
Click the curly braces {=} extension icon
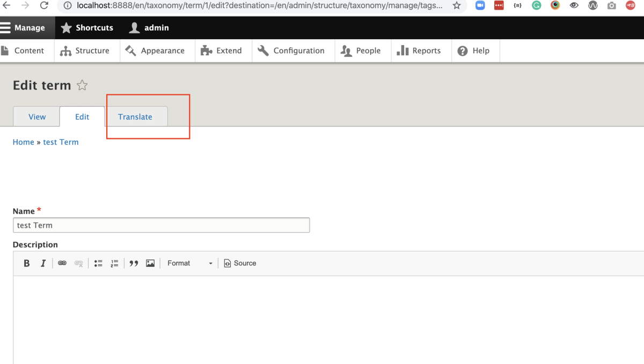coord(517,6)
